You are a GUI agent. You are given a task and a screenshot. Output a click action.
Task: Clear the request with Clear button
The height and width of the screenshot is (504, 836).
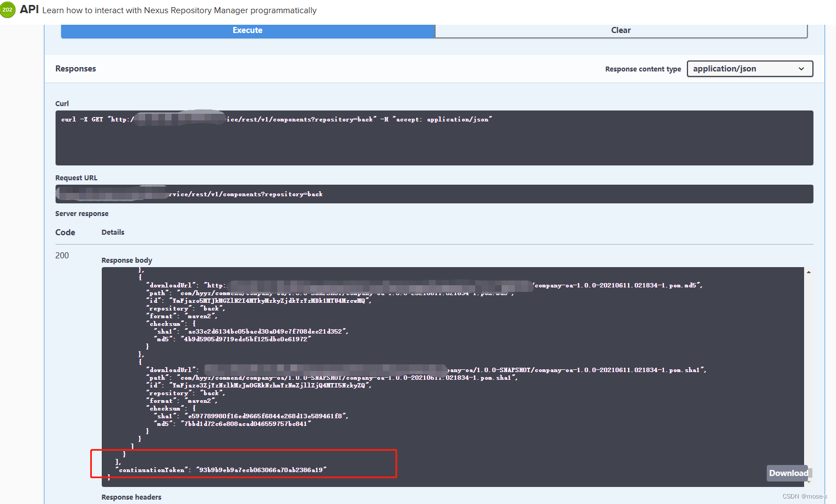[621, 30]
